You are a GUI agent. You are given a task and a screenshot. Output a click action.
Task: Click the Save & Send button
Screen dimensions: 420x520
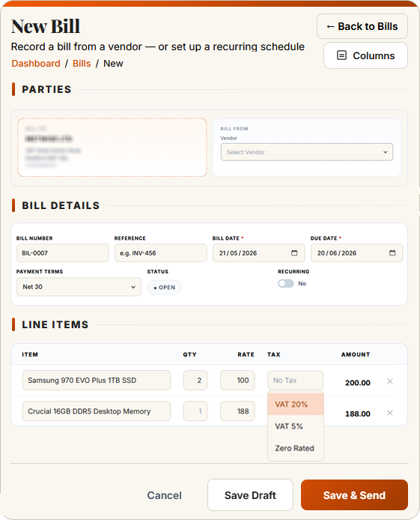click(354, 495)
